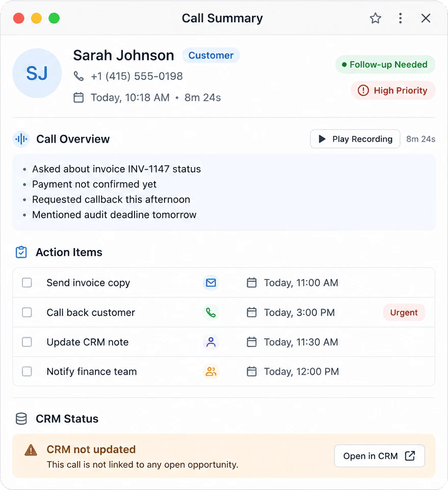The height and width of the screenshot is (490, 448).
Task: Check the Call back customer checkbox
Action: point(27,312)
